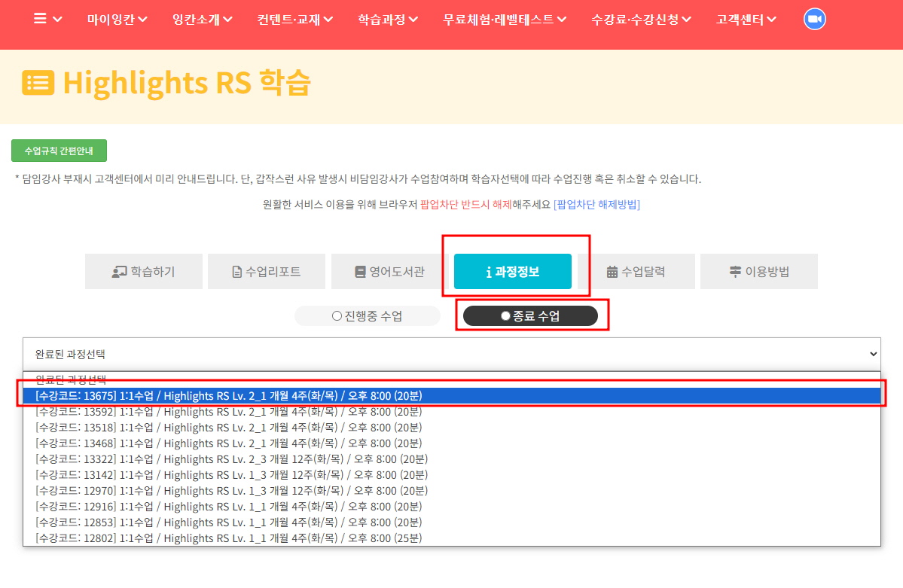This screenshot has width=903, height=588.
Task: Click the 수업리포트 document icon
Action: pyautogui.click(x=236, y=272)
